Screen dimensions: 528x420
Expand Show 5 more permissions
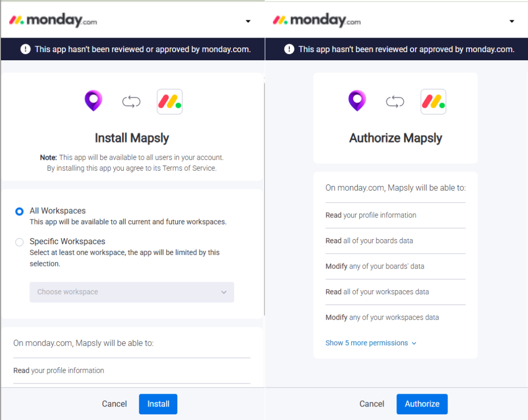click(371, 343)
